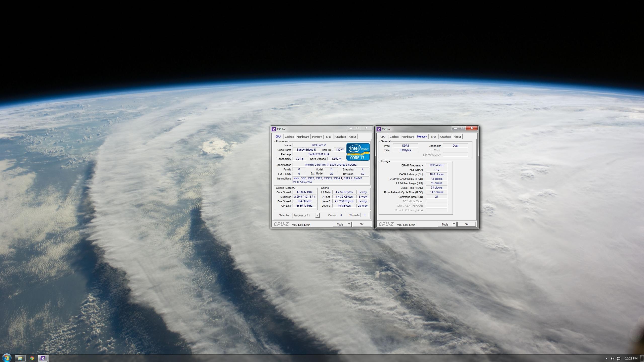This screenshot has width=644, height=362.
Task: Switch to the CPU tab in the DRAM timings window
Action: point(383,137)
